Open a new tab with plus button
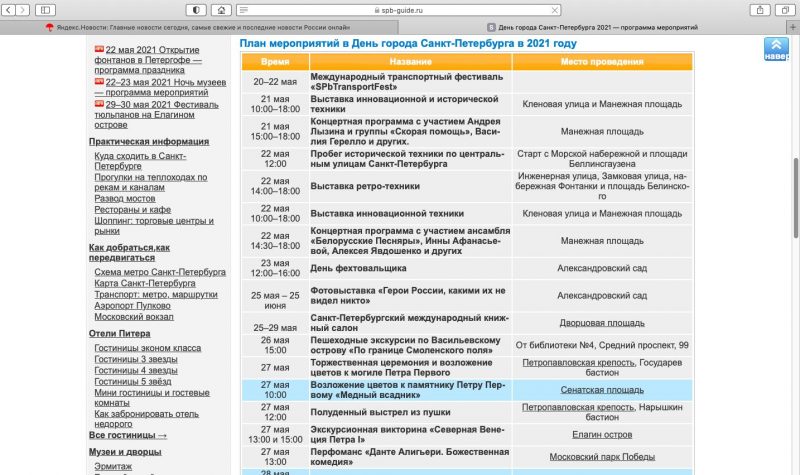 792,27
